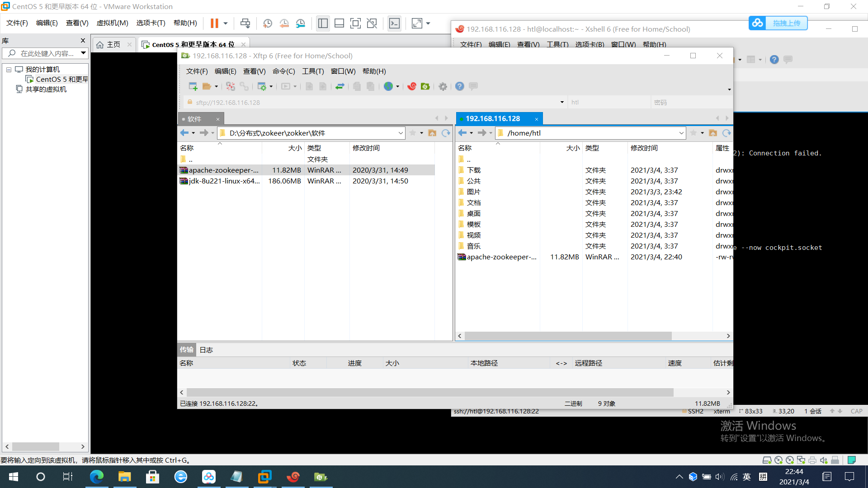Select the 主页 tab in VMware
This screenshot has width=868, height=488.
(x=113, y=44)
